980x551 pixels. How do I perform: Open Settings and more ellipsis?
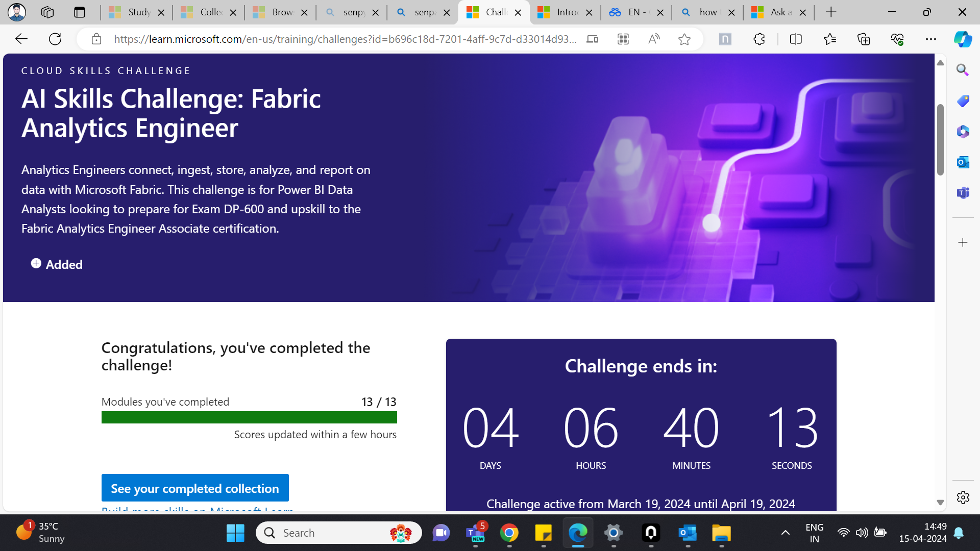pos(931,39)
